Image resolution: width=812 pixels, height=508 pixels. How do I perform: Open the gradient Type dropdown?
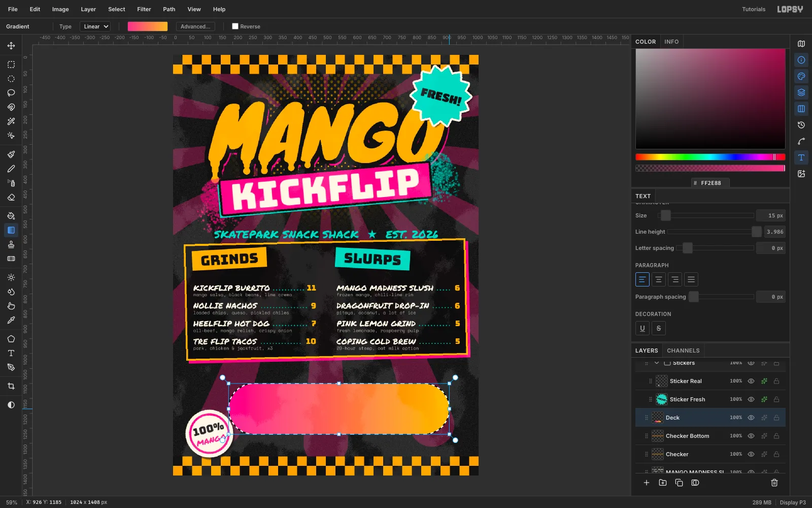[x=95, y=26]
